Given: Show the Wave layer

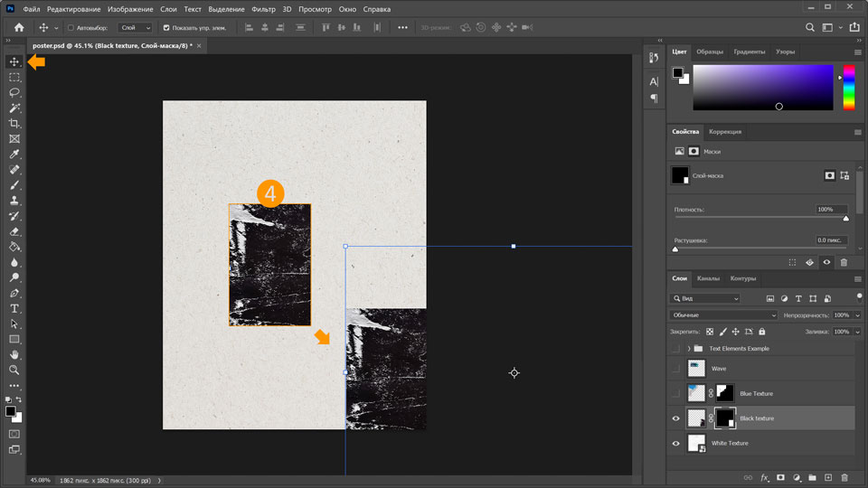Looking at the screenshot, I should point(675,369).
